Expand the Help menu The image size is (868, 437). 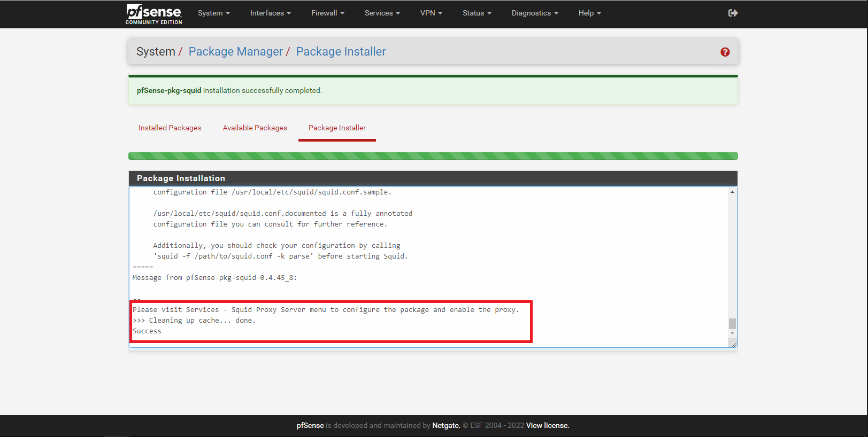589,13
